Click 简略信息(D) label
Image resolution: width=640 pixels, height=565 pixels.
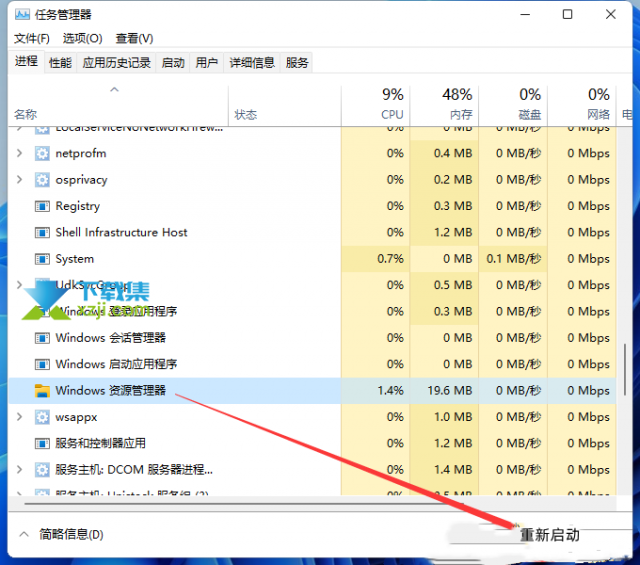click(71, 534)
